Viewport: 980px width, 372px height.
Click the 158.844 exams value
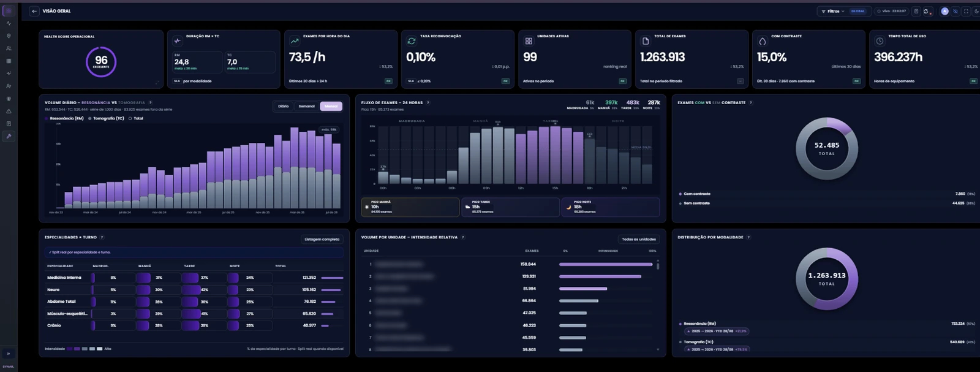(x=528, y=264)
